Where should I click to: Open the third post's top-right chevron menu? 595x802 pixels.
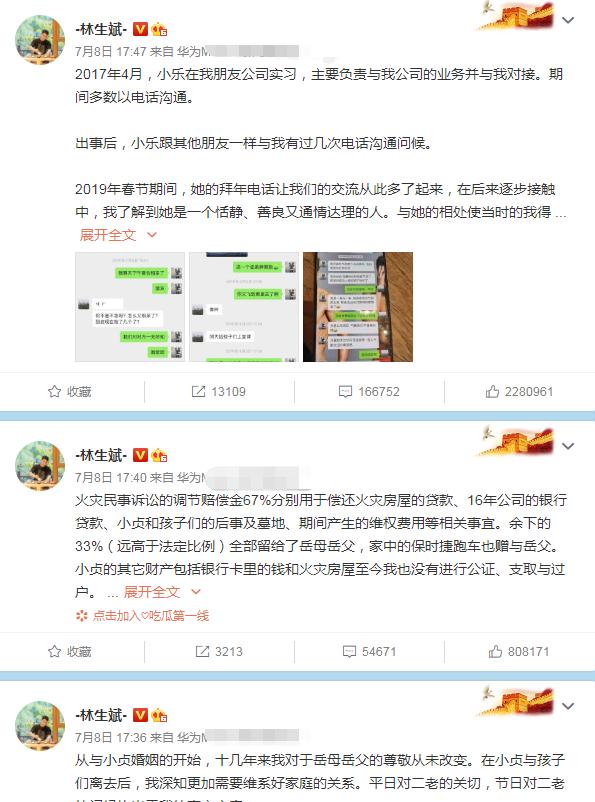click(568, 706)
